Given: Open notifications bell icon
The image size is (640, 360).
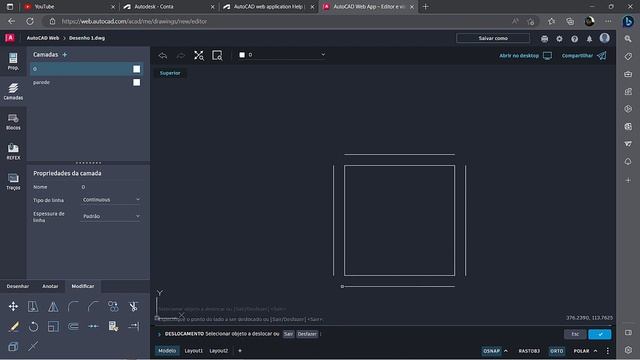Looking at the screenshot, I should 589,39.
